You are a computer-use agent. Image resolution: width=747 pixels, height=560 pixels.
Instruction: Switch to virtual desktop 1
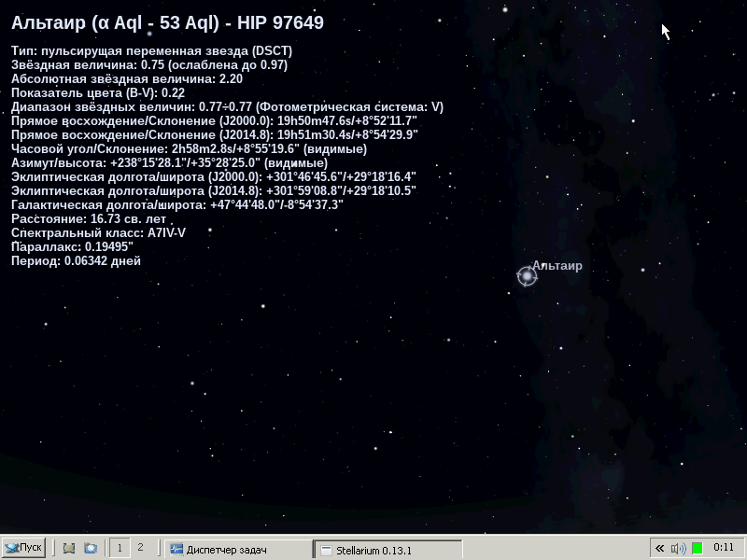(120, 548)
